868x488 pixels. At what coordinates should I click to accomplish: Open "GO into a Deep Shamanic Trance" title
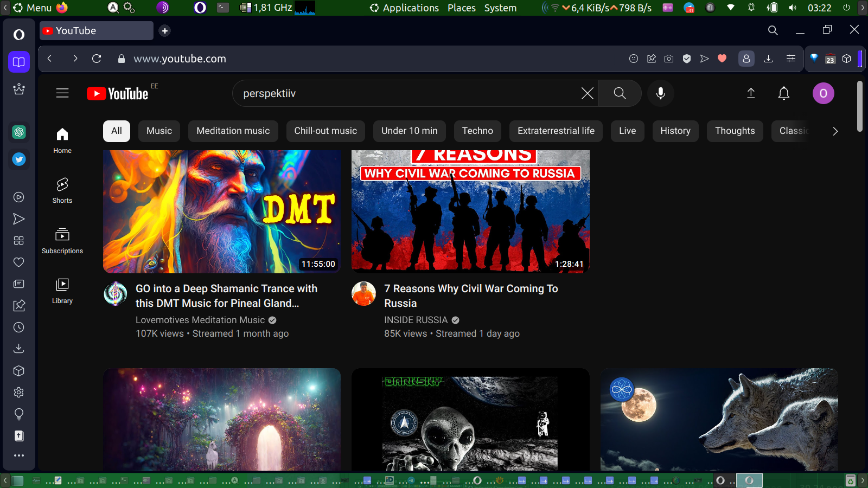click(227, 296)
